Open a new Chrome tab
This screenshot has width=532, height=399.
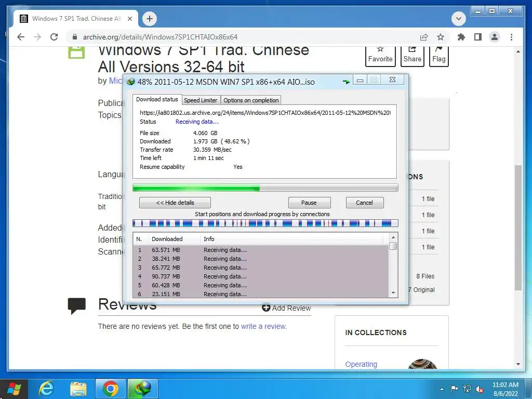(x=150, y=19)
